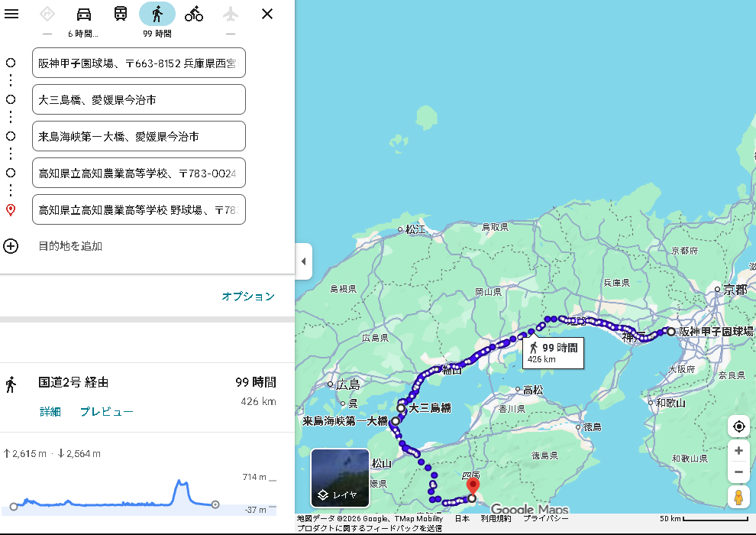Edit the 大三島橋 waypoint field
Image resolution: width=756 pixels, height=535 pixels.
pyautogui.click(x=138, y=99)
